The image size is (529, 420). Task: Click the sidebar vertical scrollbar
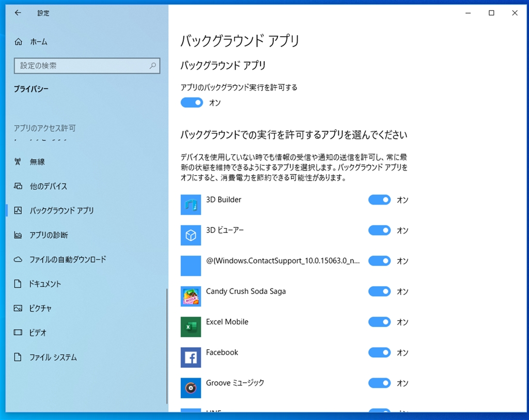[x=167, y=346]
